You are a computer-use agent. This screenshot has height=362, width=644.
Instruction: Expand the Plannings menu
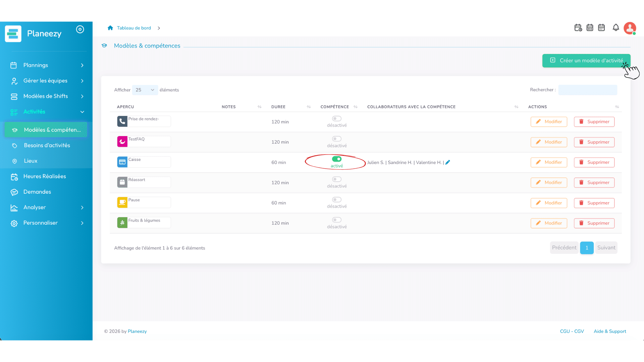pos(47,65)
